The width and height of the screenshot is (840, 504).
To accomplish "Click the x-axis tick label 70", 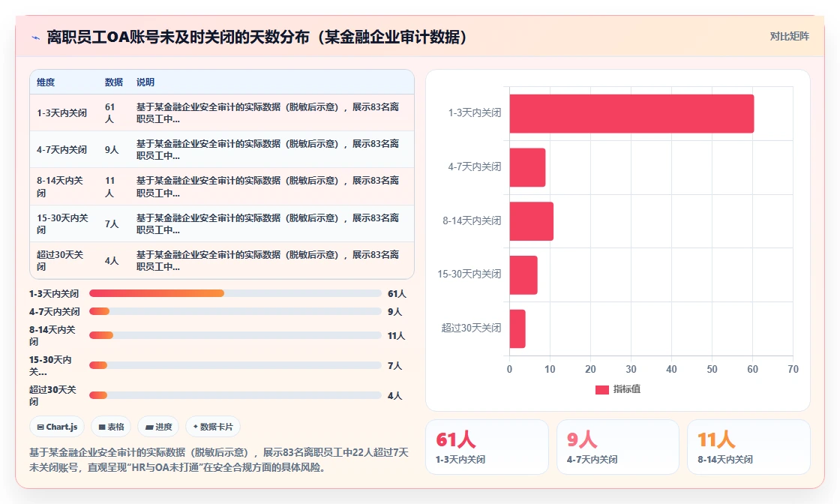I will click(x=793, y=369).
